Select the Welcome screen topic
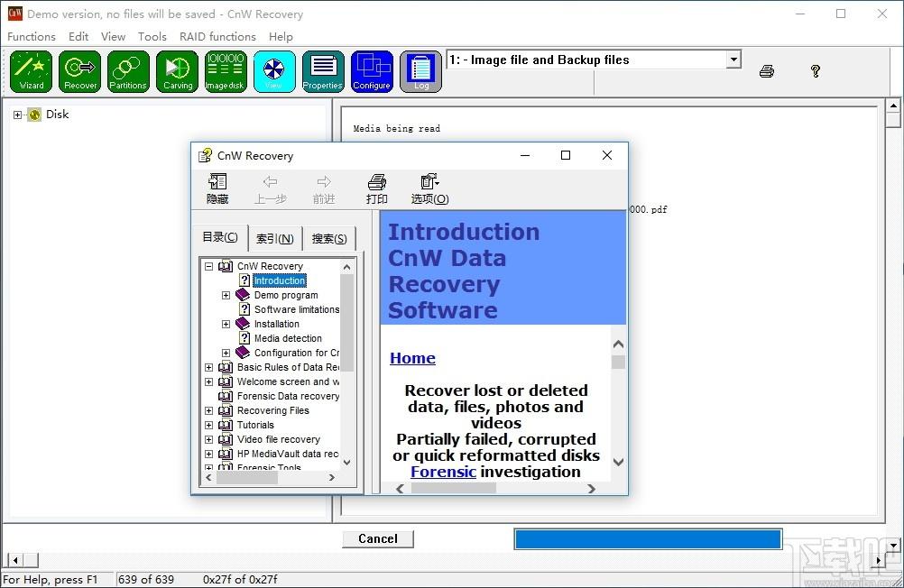 [289, 381]
